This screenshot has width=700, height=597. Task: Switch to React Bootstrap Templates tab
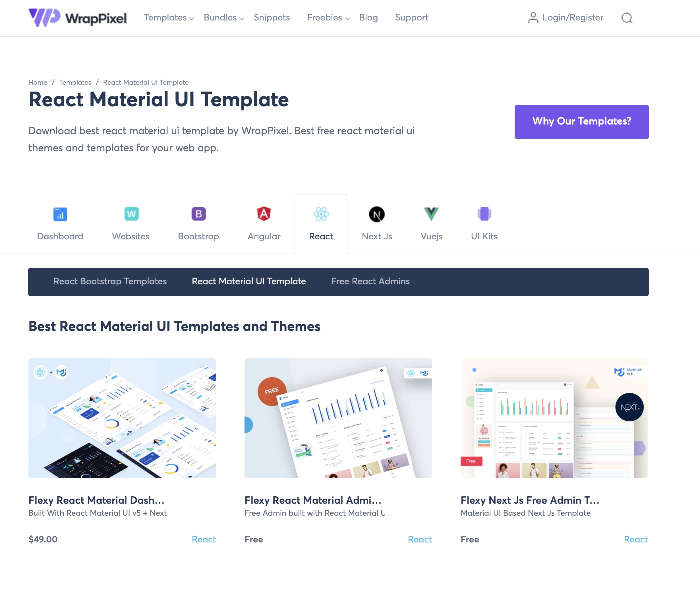tap(109, 281)
